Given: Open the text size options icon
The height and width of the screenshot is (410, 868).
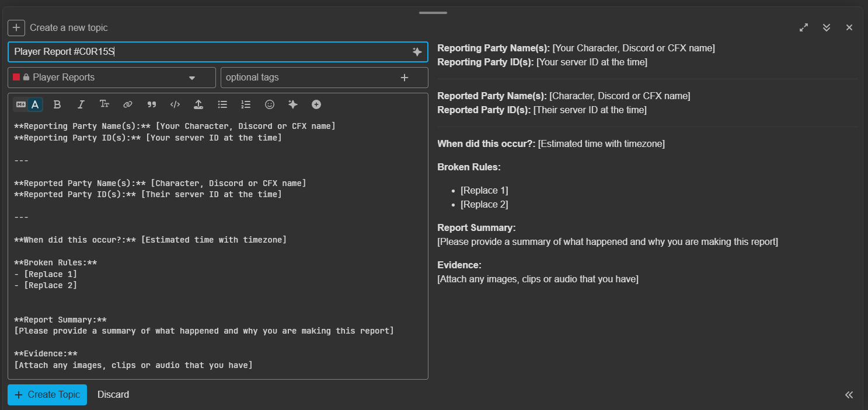Looking at the screenshot, I should coord(104,104).
